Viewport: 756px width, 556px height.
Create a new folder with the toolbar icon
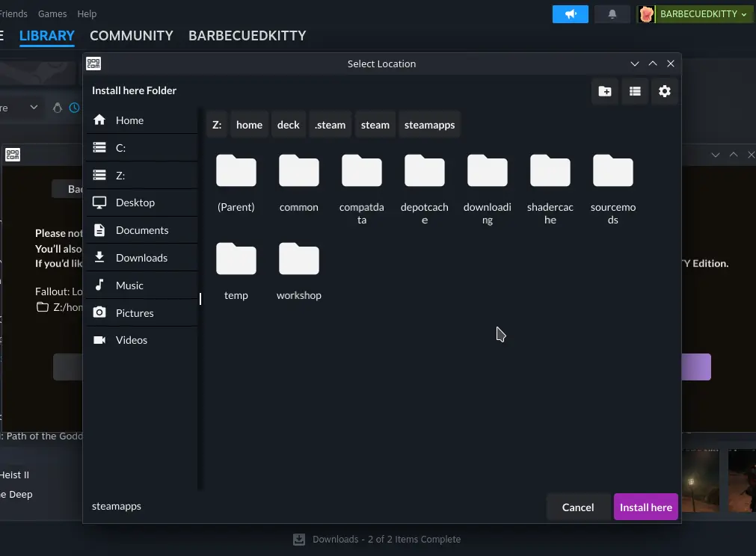tap(605, 91)
